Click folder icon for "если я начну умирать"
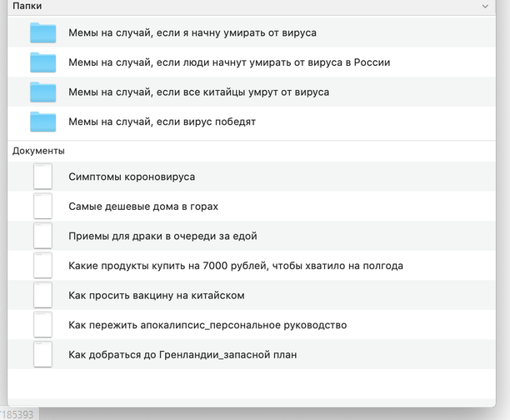 pos(42,33)
